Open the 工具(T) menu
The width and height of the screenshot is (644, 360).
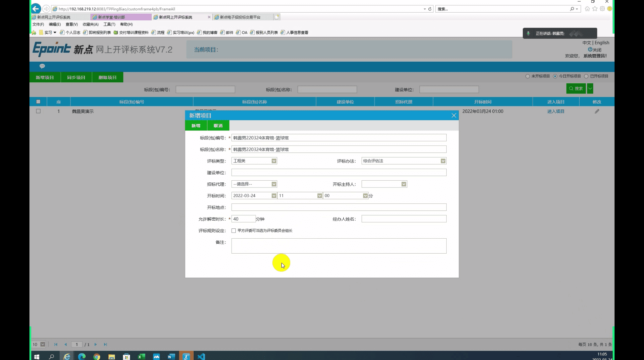click(109, 24)
